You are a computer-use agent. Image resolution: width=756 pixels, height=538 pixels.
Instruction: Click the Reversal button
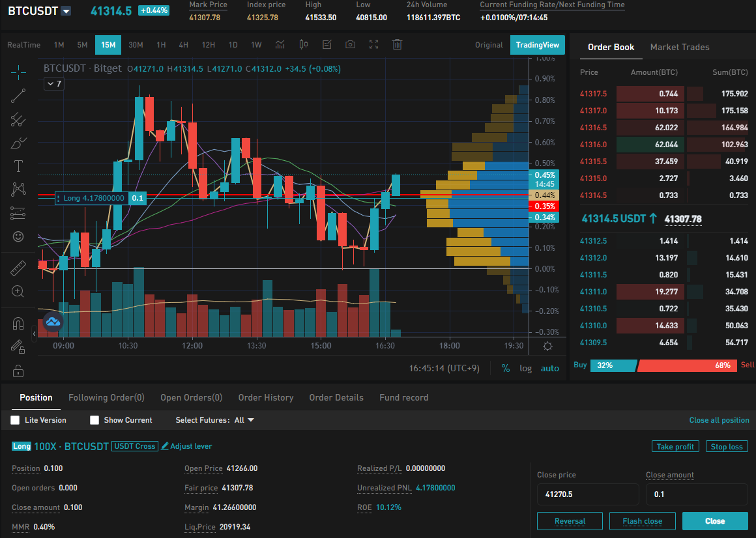pyautogui.click(x=570, y=521)
